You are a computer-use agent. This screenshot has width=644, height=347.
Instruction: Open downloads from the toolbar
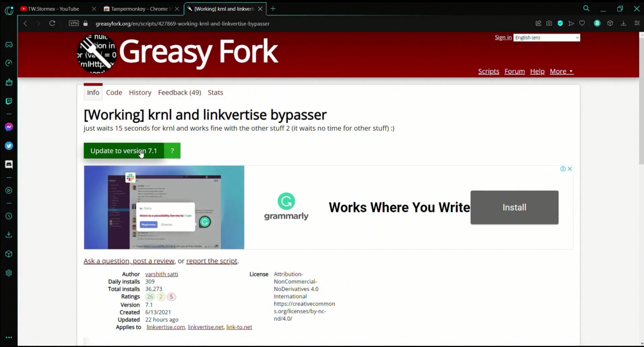pyautogui.click(x=624, y=23)
